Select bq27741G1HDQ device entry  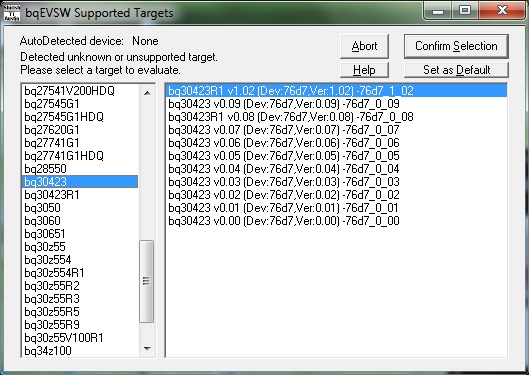click(x=80, y=156)
